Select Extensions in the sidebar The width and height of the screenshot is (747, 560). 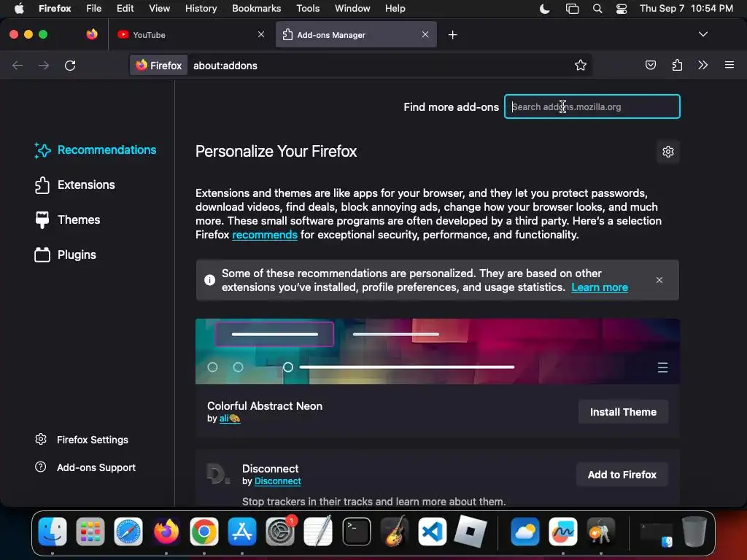tap(75, 184)
